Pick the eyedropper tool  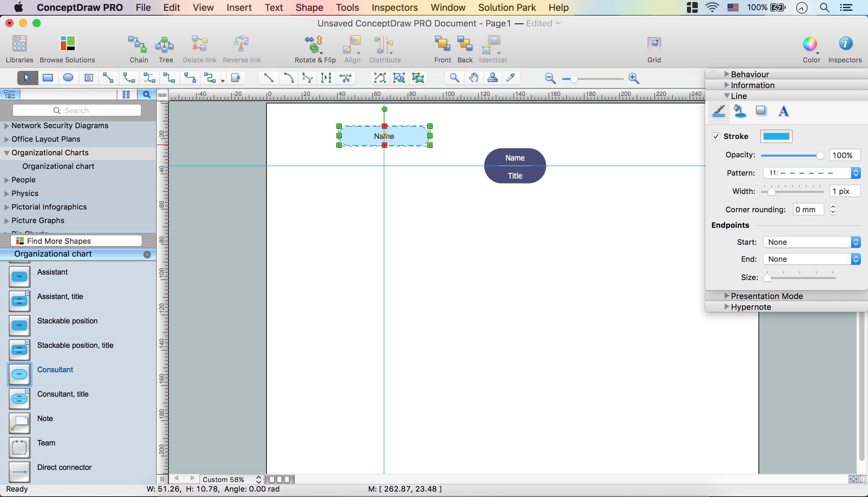point(510,78)
